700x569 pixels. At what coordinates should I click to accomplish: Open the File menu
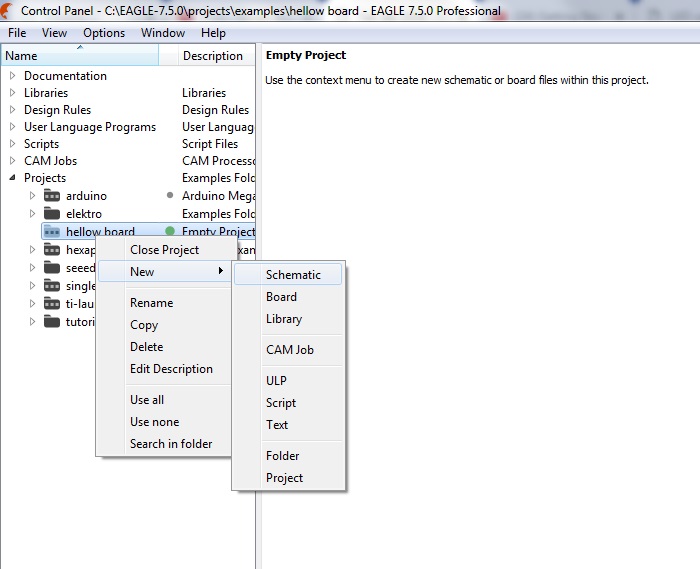tap(17, 33)
